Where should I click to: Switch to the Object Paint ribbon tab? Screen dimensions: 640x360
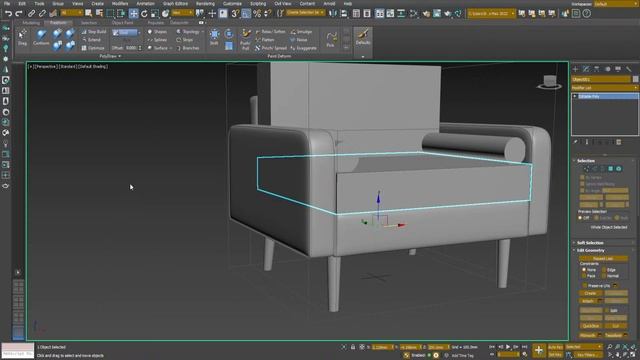pos(122,23)
